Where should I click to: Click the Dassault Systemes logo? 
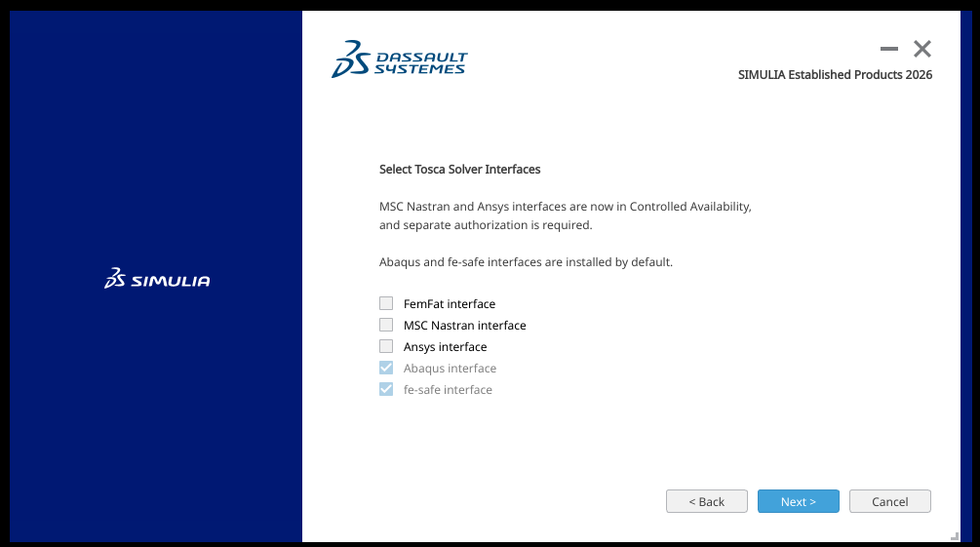click(x=400, y=59)
